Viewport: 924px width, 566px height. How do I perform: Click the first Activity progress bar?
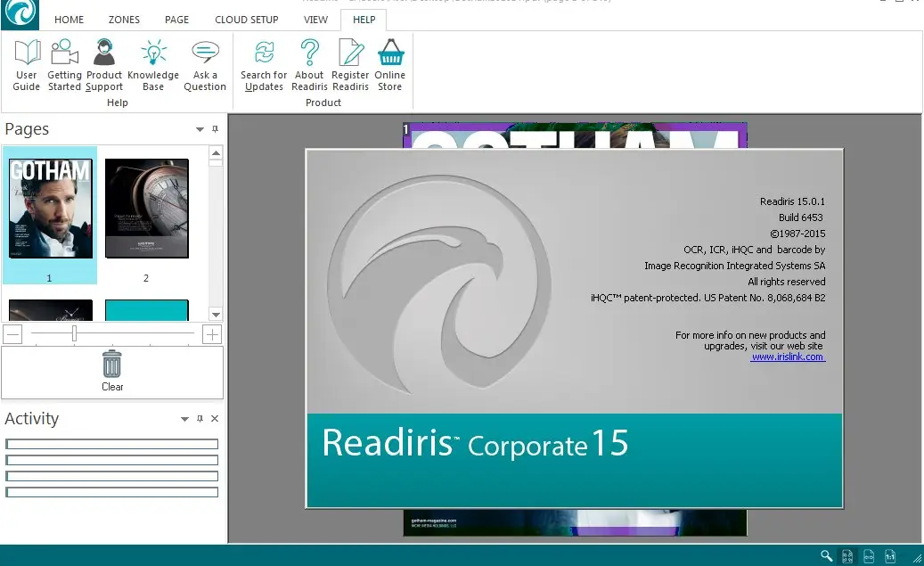tap(112, 444)
